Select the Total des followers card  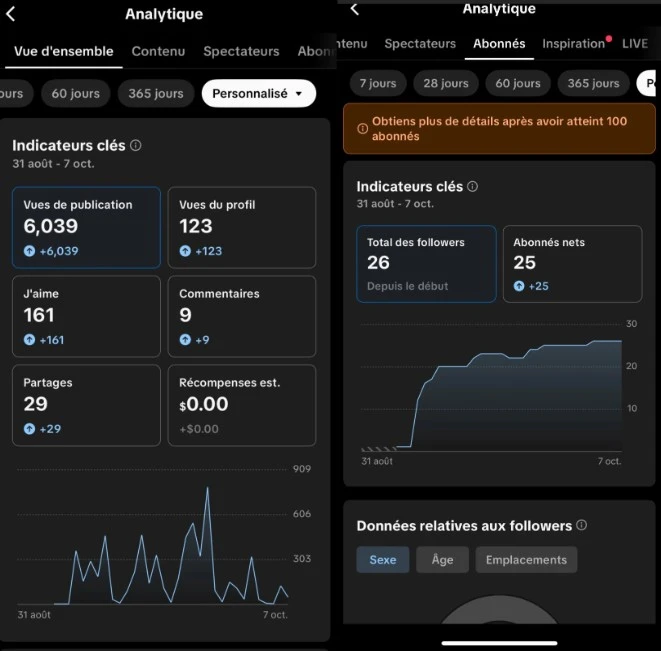(x=426, y=263)
